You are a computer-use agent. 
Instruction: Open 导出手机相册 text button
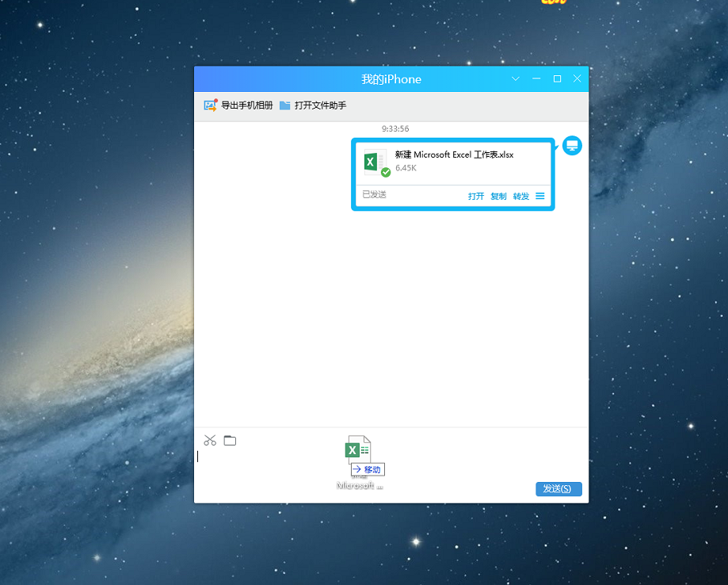(x=246, y=105)
